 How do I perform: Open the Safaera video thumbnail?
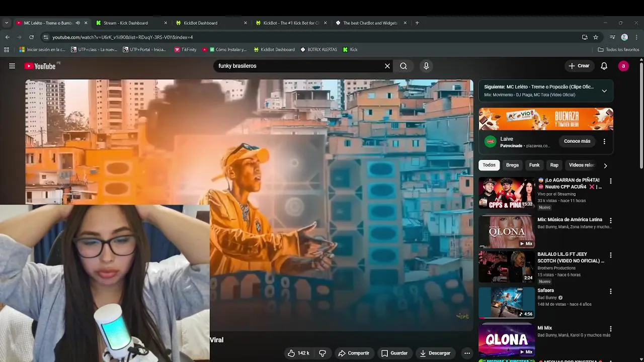507,303
